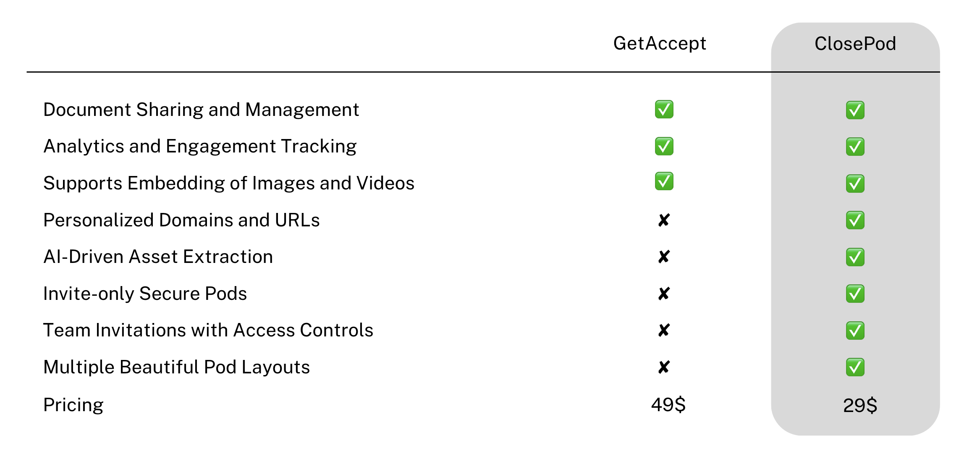Click GetAccept's X for Team Invitations
The image size is (980, 462).
point(664,330)
